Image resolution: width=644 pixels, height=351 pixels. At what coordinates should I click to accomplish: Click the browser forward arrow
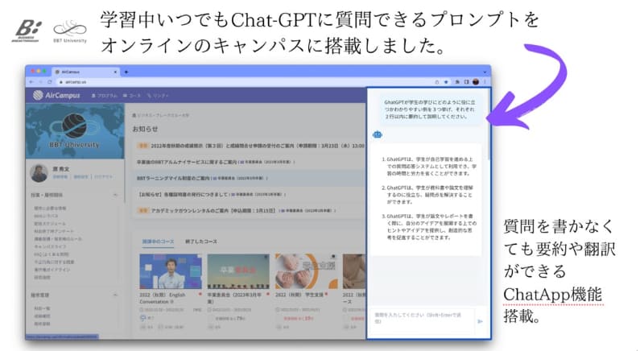point(41,82)
